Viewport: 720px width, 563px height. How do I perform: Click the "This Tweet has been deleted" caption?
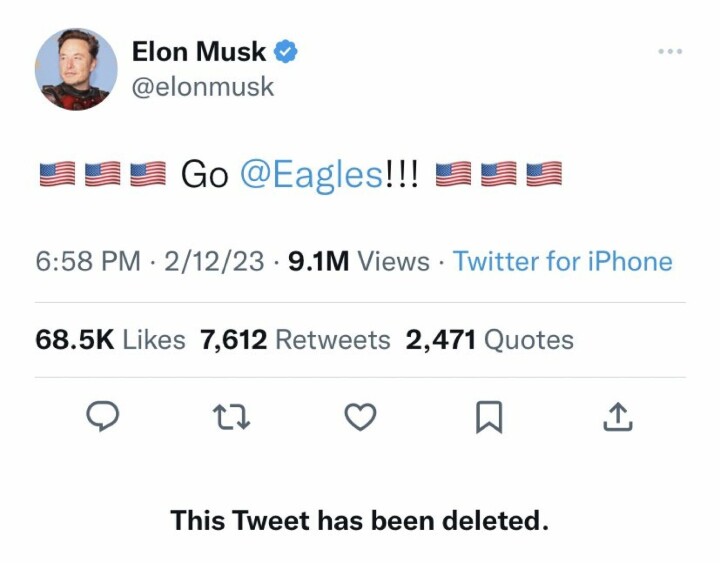[x=359, y=521]
